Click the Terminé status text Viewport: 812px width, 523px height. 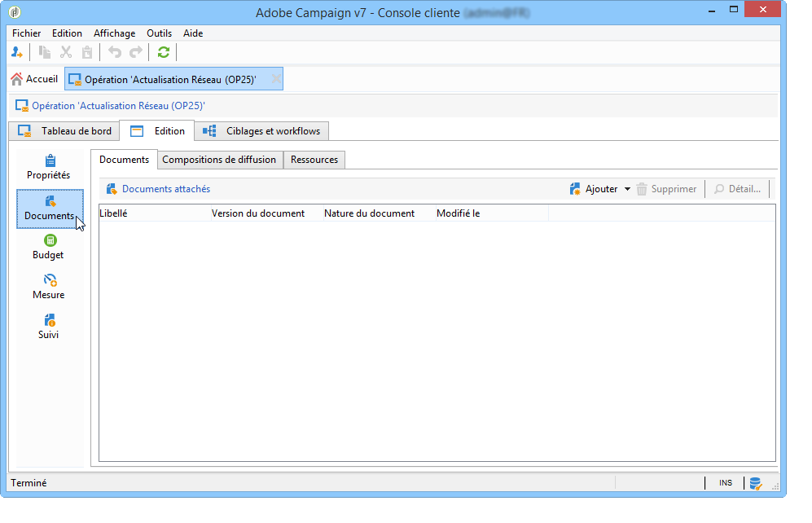tap(29, 482)
